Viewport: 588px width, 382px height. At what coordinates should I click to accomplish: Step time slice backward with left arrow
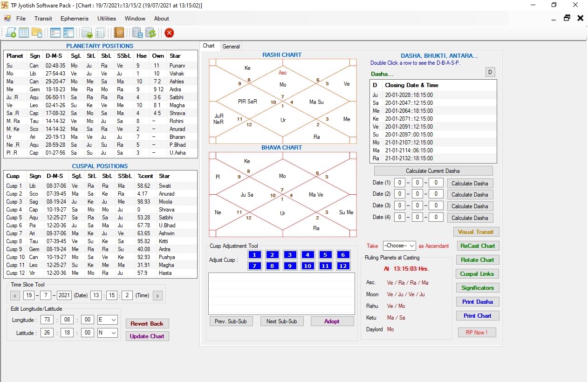coord(15,295)
